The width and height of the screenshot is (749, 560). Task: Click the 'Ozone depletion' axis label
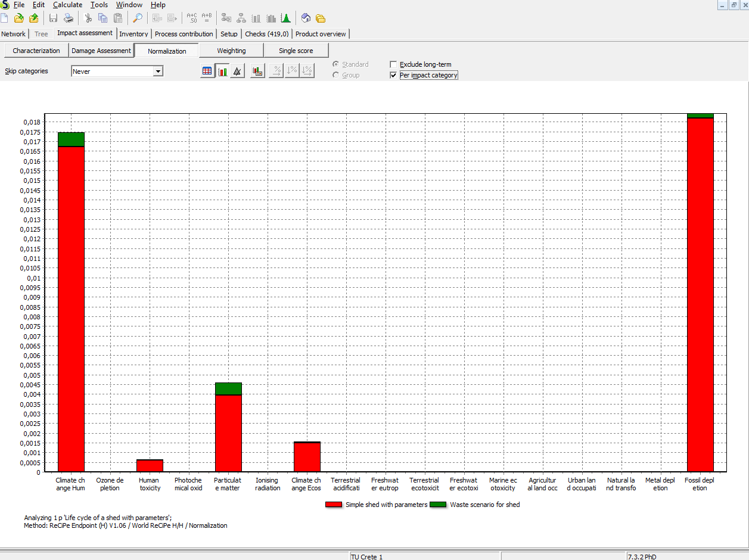[x=110, y=484]
